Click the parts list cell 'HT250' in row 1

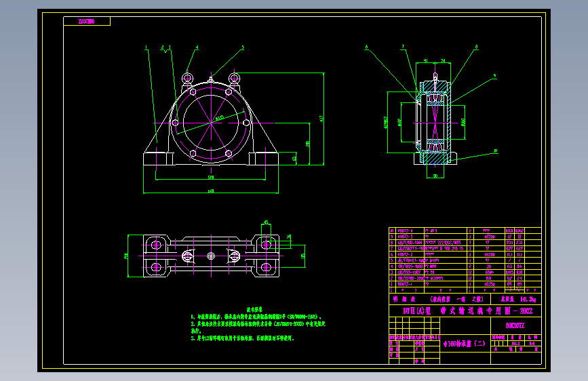coord(490,284)
